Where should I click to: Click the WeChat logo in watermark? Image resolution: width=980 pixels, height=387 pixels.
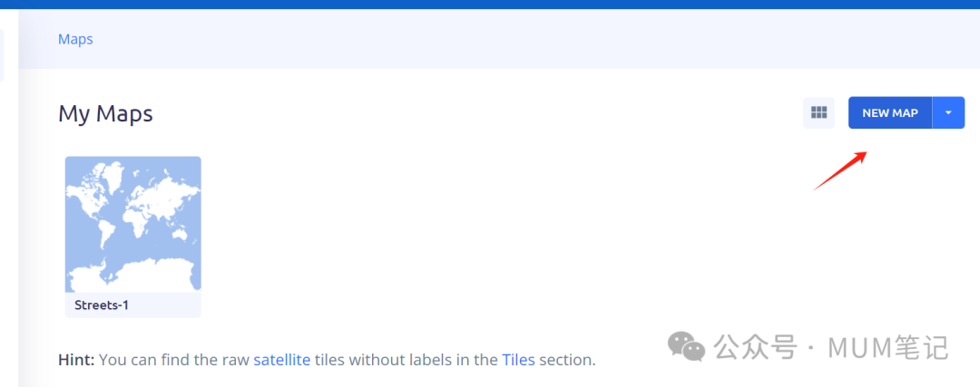[x=686, y=346]
